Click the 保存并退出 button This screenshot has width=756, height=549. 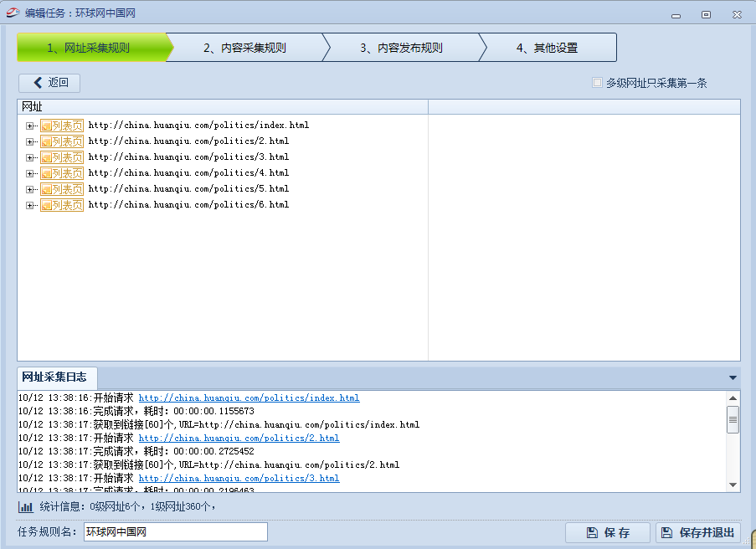698,532
